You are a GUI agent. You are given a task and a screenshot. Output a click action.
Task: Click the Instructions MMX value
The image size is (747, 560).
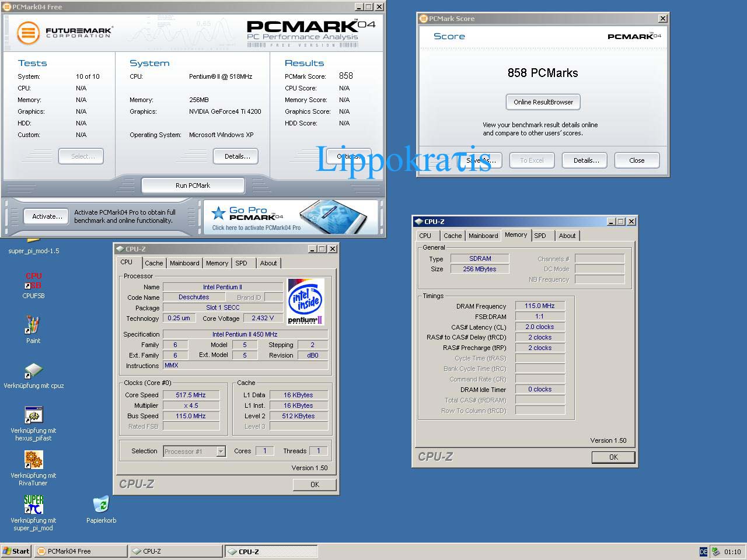(245, 366)
